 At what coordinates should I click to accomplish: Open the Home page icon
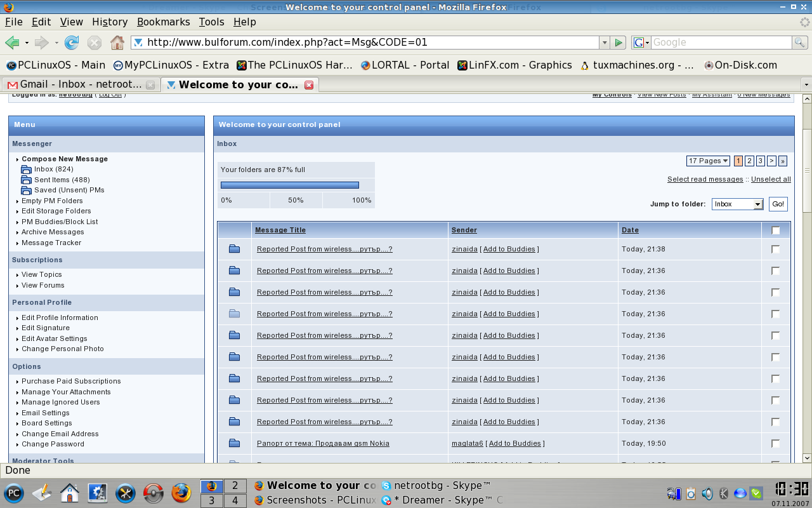tap(117, 43)
